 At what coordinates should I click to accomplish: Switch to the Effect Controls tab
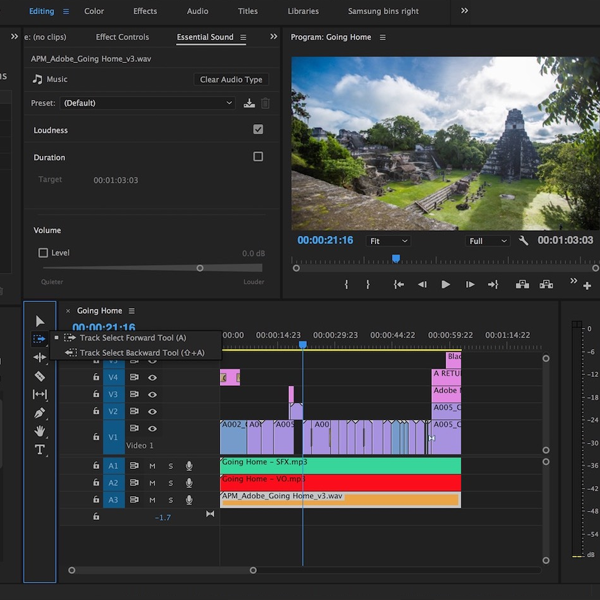[x=122, y=37]
